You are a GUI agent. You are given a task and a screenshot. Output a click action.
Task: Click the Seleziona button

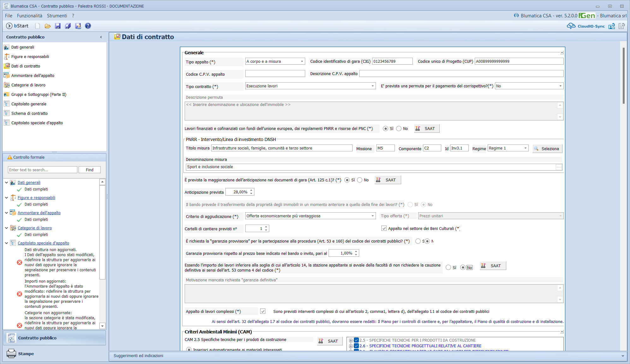(547, 149)
